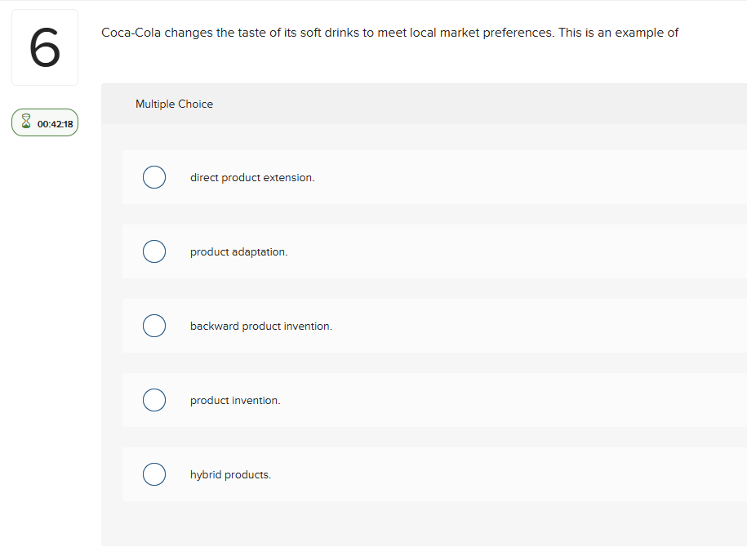Screen dimensions: 747x560
Task: Select the product invention radio button
Action: tap(154, 400)
